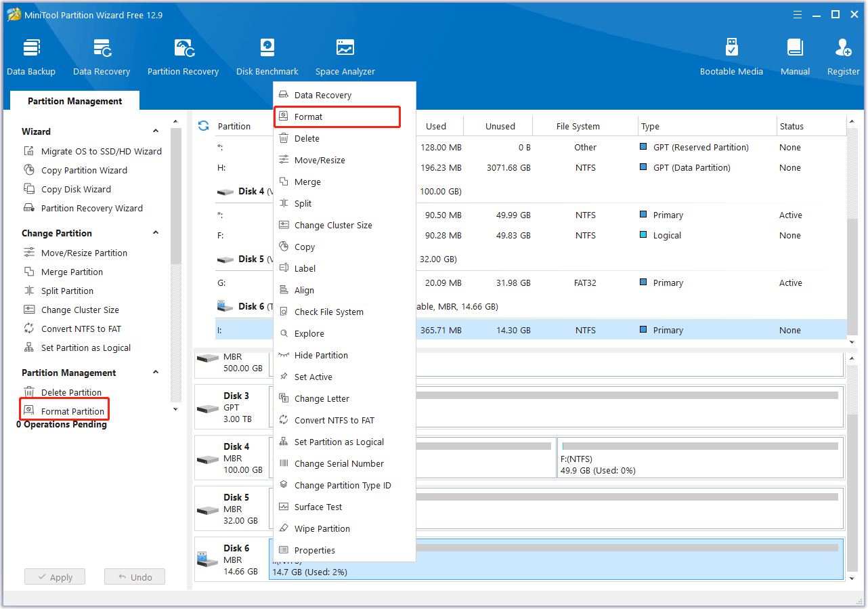Image resolution: width=868 pixels, height=609 pixels.
Task: Select Disk 6 MBR in disk map
Action: point(231,560)
